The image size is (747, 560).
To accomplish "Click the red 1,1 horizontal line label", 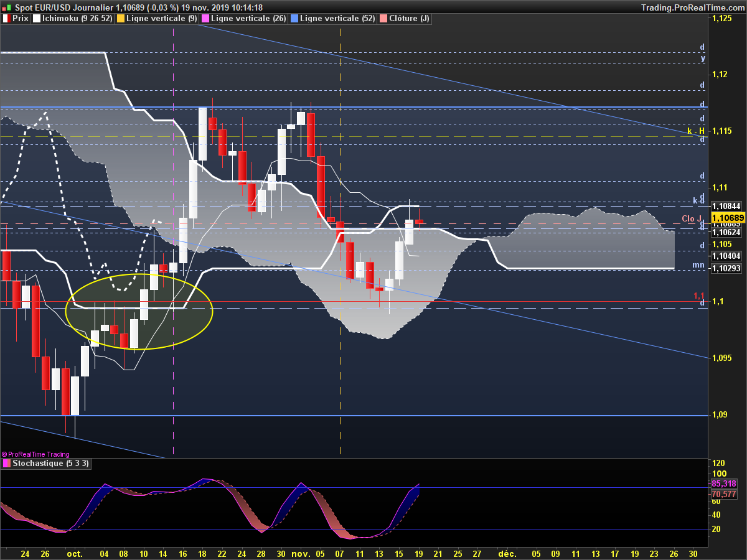I will (x=698, y=296).
